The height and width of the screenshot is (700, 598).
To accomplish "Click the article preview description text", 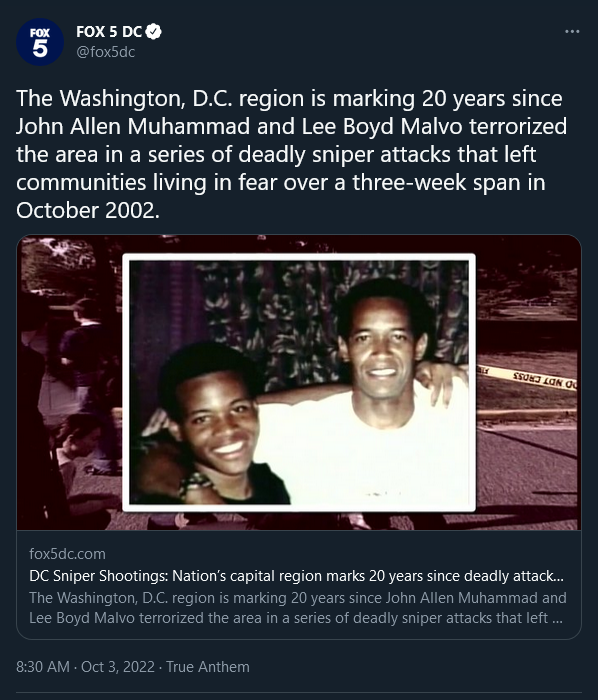I will (298, 608).
